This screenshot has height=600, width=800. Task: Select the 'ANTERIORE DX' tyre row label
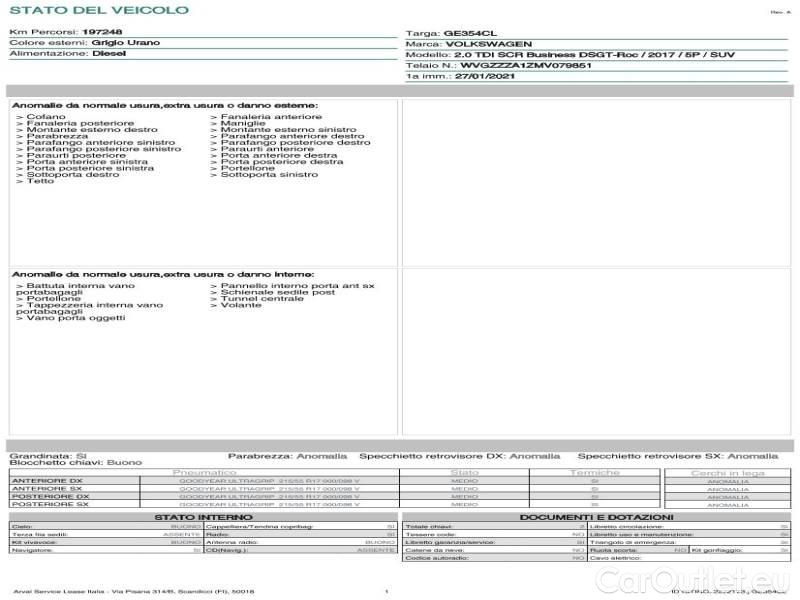point(47,481)
